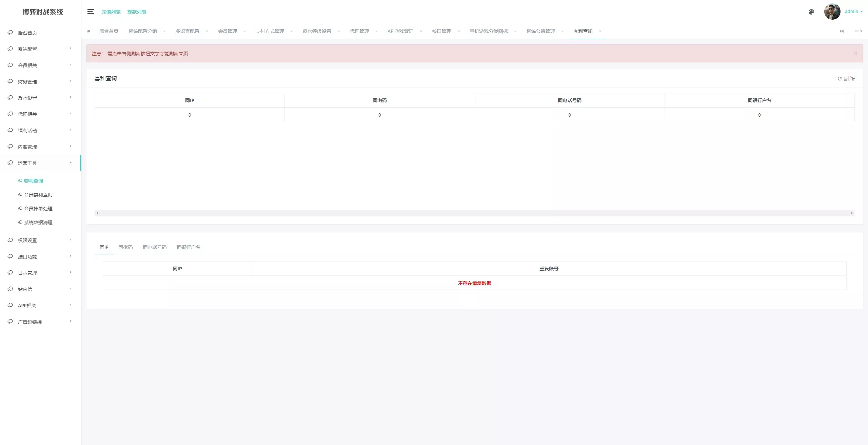Select 会员掉单处理 in the sidebar
The height and width of the screenshot is (445, 868).
38,209
